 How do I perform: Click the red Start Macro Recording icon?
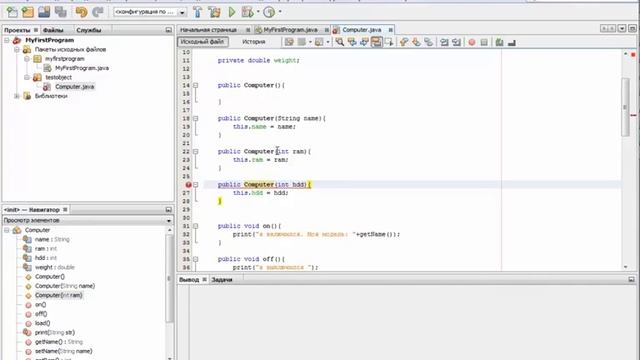pos(472,42)
